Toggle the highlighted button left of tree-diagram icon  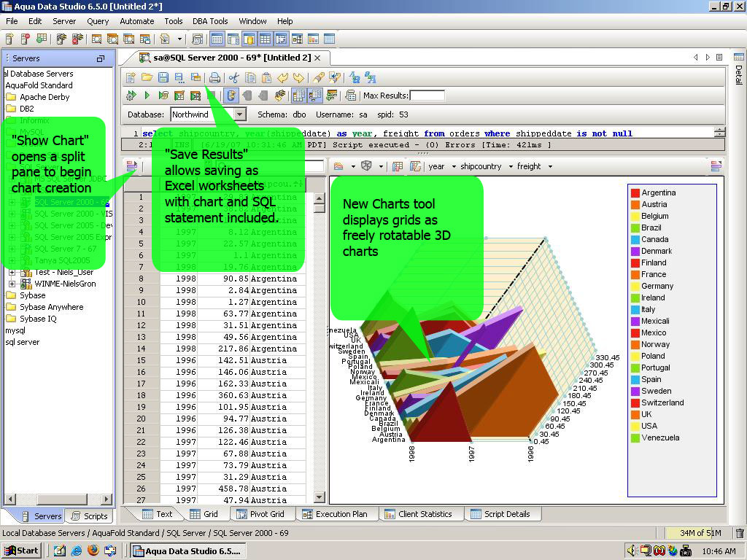[282, 39]
